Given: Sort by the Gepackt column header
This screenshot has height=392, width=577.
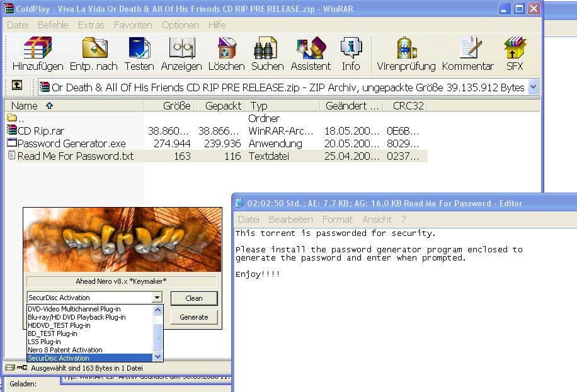Looking at the screenshot, I should coord(219,106).
